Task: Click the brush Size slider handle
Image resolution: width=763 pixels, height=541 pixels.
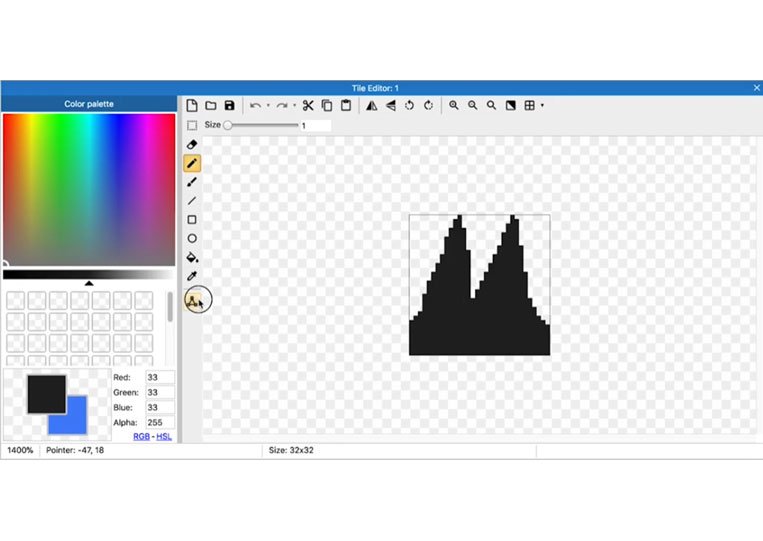Action: coord(227,125)
